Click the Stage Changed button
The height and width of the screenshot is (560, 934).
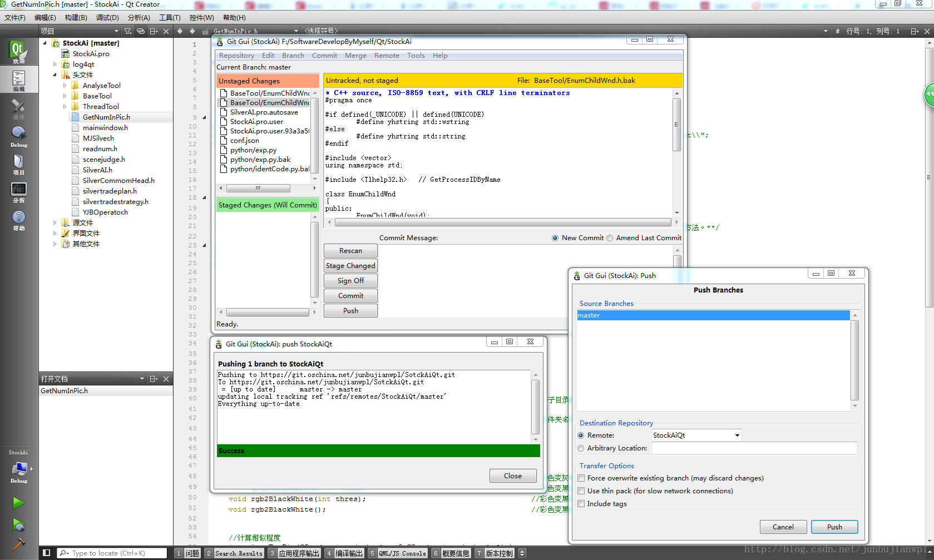click(350, 266)
